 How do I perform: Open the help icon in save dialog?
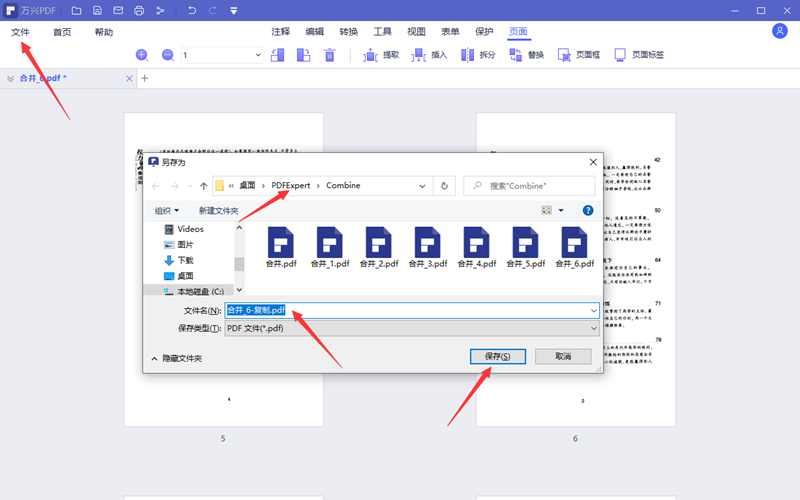point(588,211)
